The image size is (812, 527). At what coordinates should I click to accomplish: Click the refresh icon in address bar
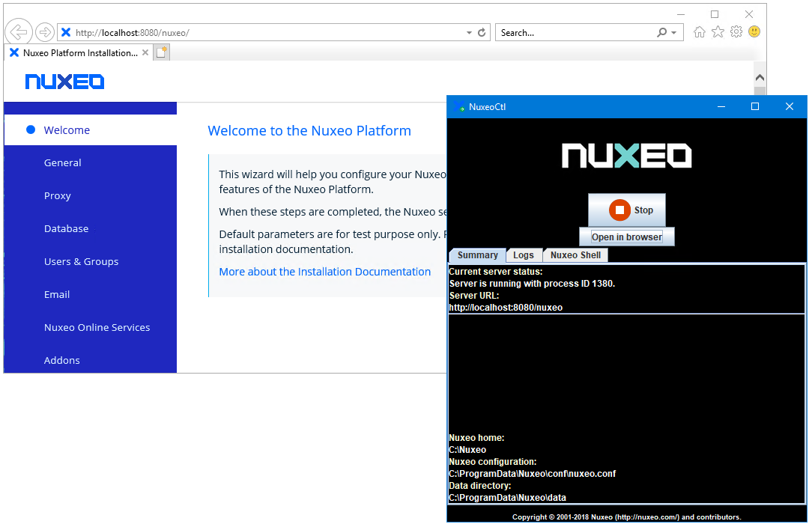482,32
